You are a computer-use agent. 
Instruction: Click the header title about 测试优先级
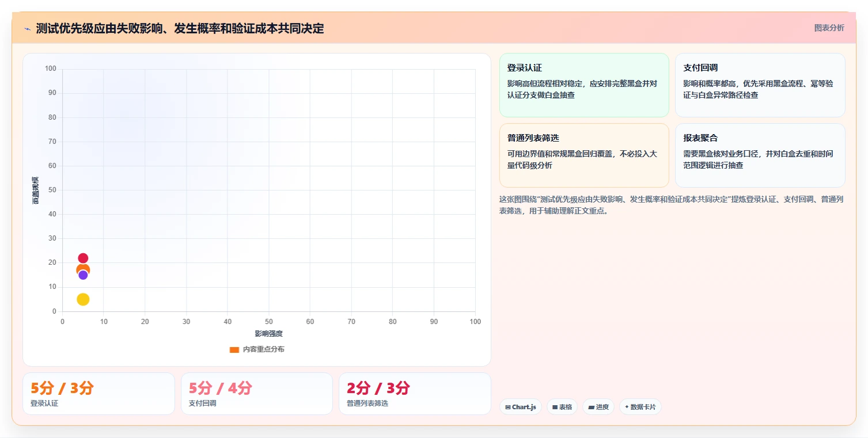pos(180,28)
